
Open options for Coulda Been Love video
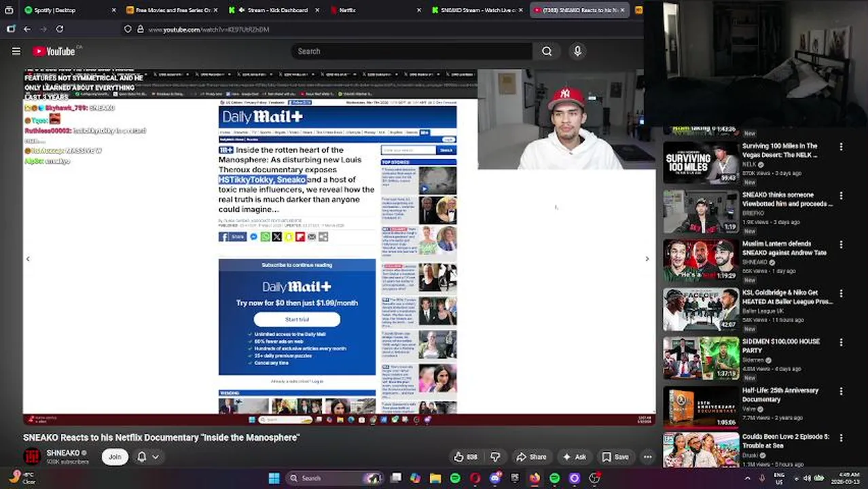(x=841, y=438)
